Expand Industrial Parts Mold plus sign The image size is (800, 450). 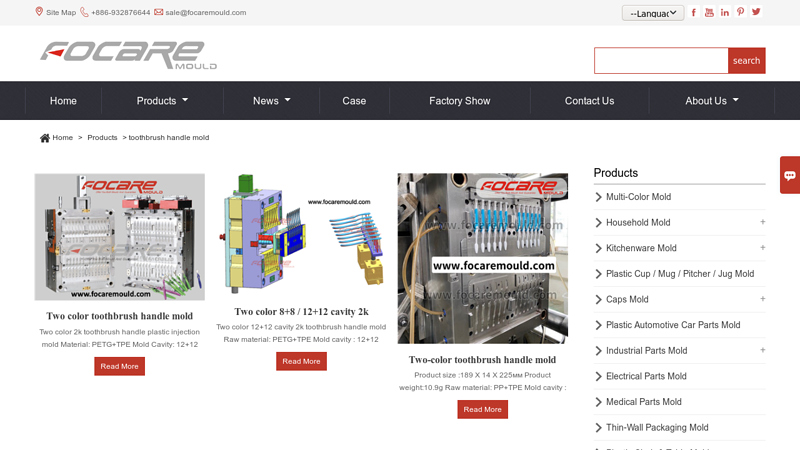point(762,350)
